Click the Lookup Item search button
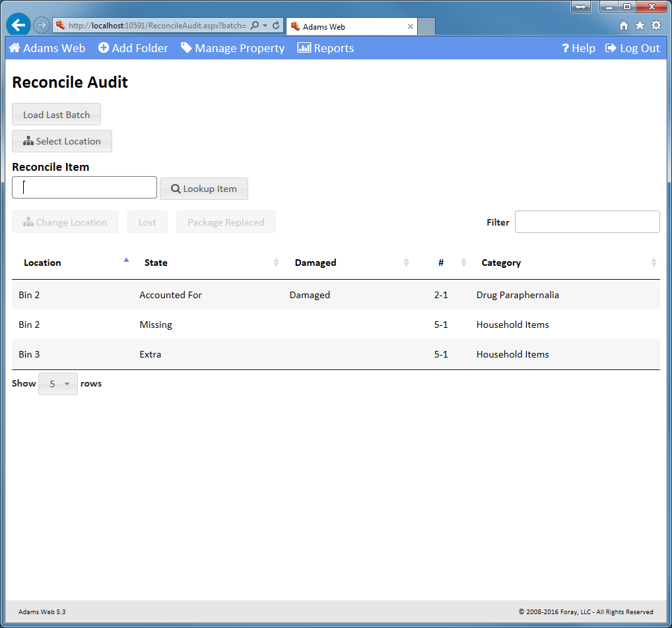Viewport: 672px width, 628px height. [204, 189]
